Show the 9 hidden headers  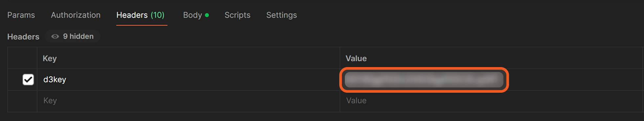pos(73,36)
